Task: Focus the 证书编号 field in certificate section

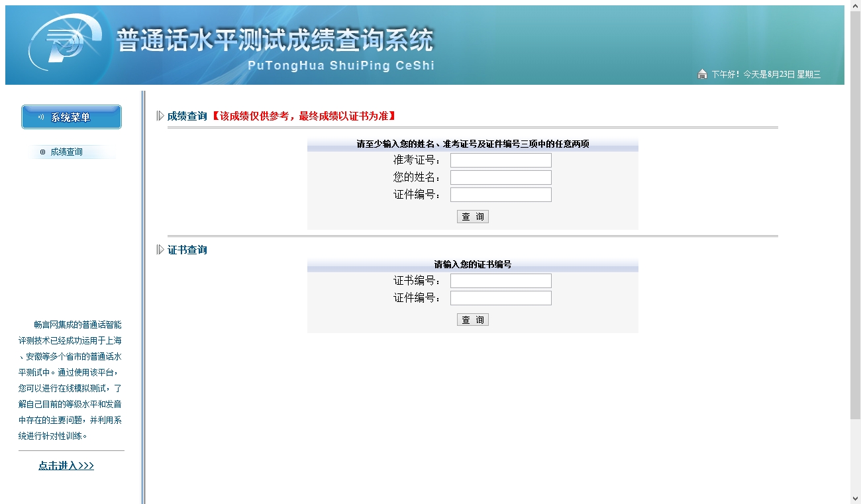Action: pyautogui.click(x=500, y=280)
